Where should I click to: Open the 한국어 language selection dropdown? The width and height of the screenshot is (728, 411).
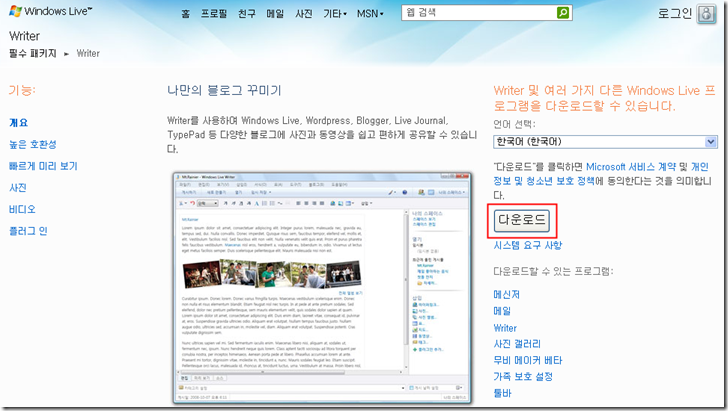tap(605, 142)
